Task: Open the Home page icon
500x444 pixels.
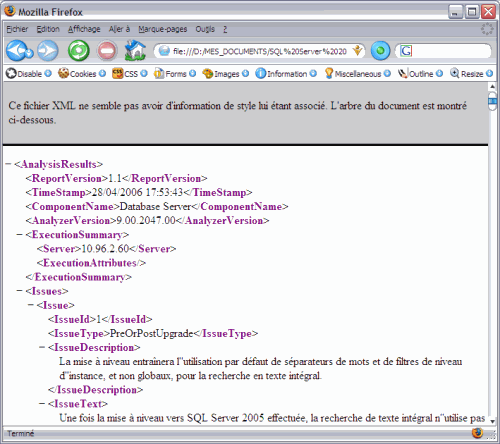Action: (135, 50)
